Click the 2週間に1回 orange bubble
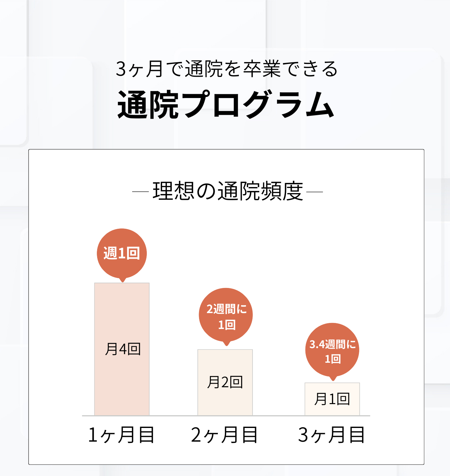This screenshot has height=476, width=450. tap(226, 314)
